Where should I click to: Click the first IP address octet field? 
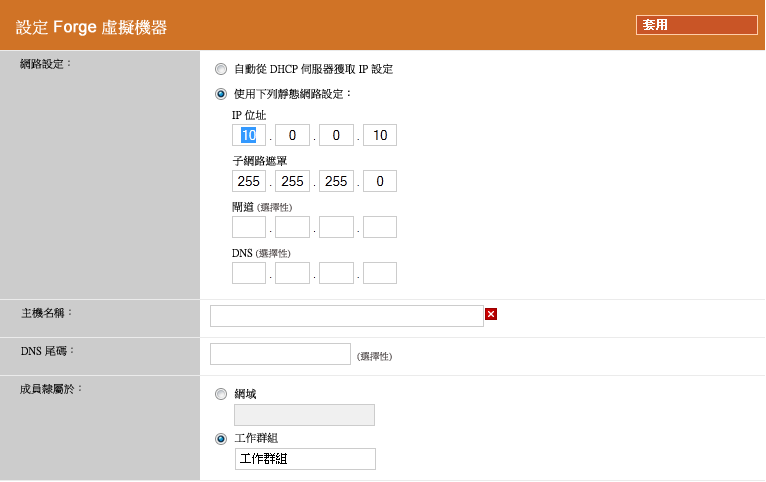(x=249, y=135)
